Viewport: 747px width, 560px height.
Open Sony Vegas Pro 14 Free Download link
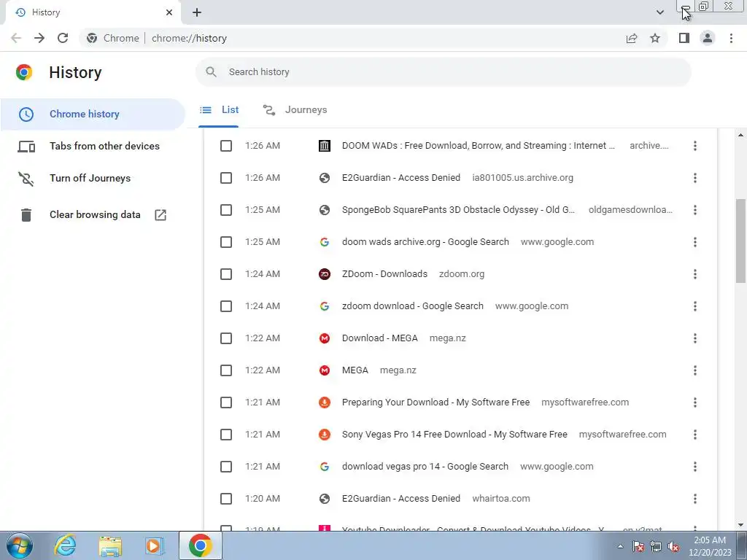[x=454, y=435]
